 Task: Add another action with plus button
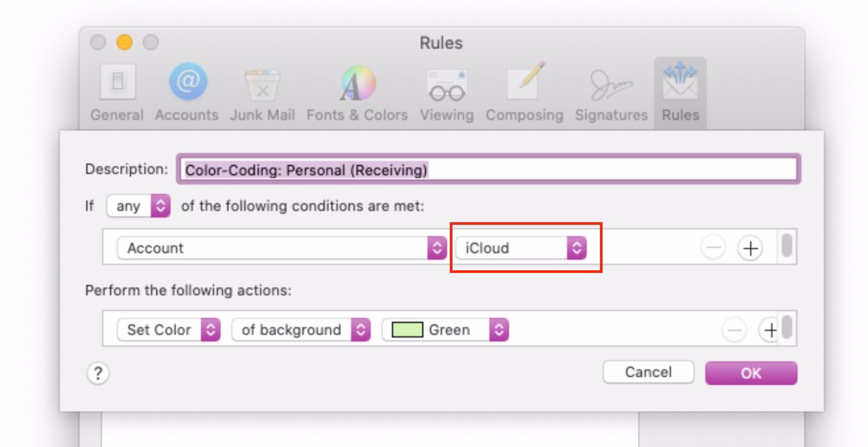coord(769,330)
